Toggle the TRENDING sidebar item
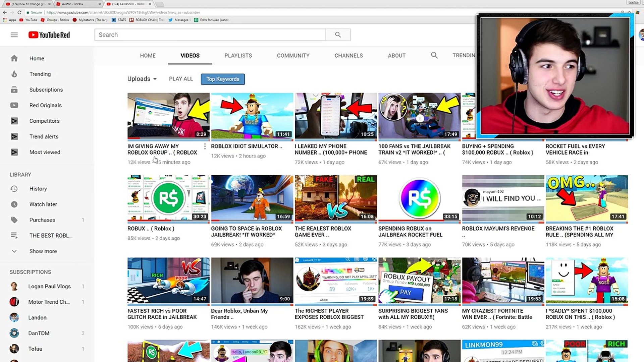The height and width of the screenshot is (362, 644). (x=40, y=74)
